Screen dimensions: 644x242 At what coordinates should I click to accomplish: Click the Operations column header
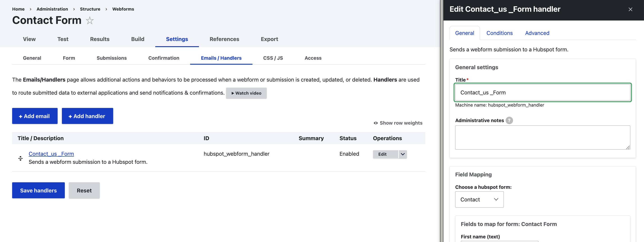[x=387, y=138]
